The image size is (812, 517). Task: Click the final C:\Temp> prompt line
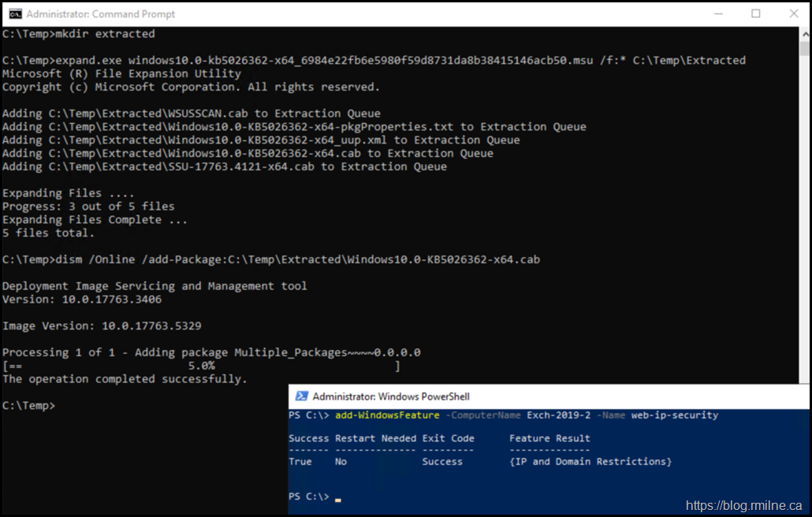(x=28, y=405)
